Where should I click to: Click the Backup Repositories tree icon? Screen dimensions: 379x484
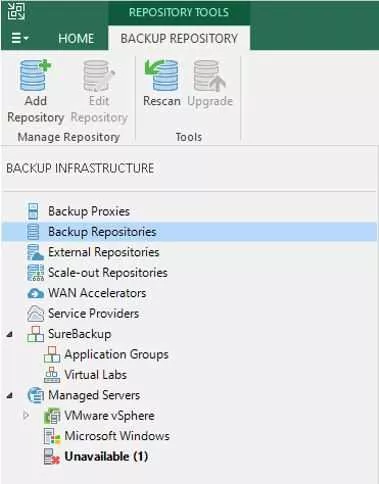click(x=33, y=232)
